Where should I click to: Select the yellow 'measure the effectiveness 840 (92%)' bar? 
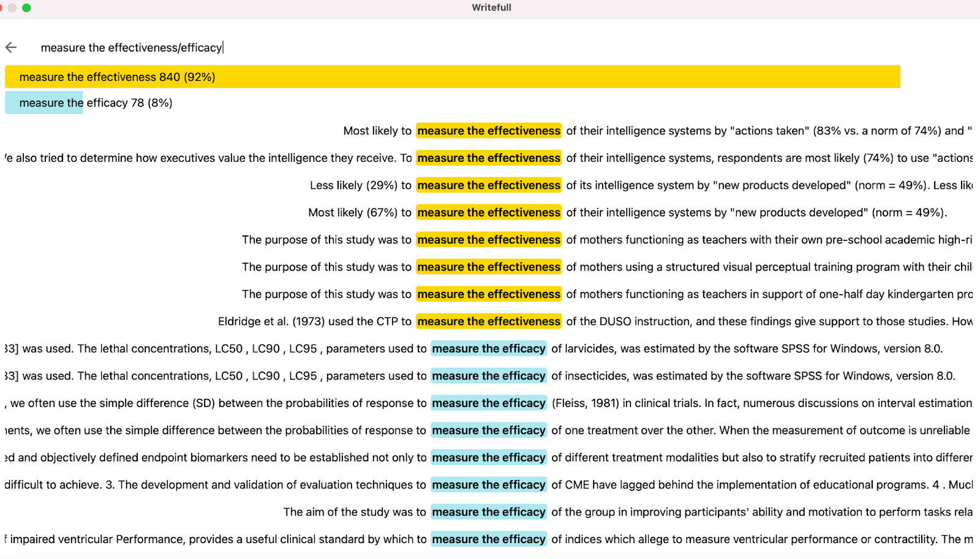[453, 77]
